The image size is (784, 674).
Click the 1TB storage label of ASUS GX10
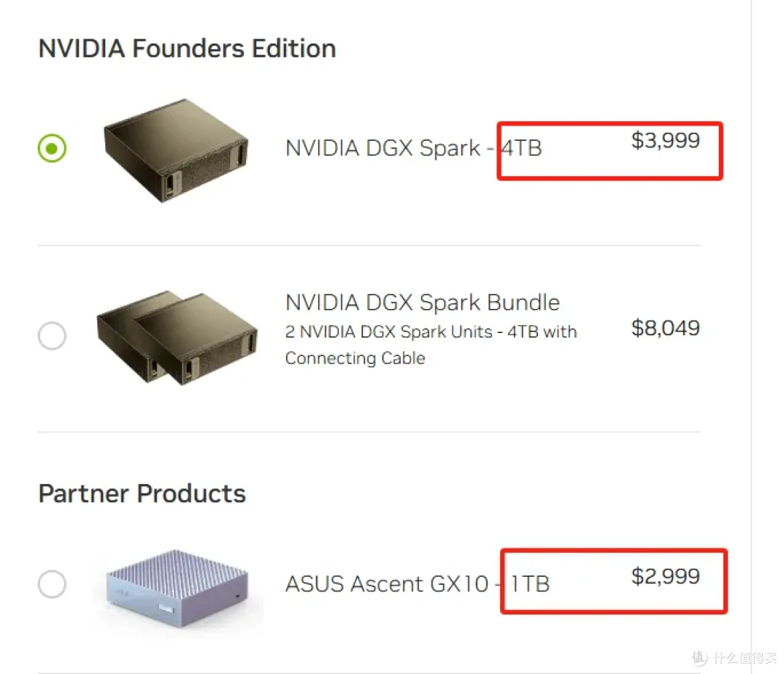tap(529, 583)
